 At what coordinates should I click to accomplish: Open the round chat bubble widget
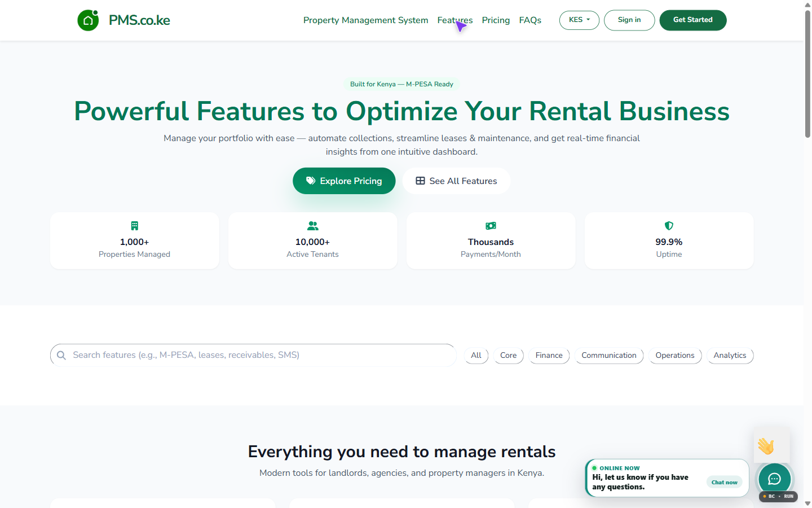coord(774,479)
